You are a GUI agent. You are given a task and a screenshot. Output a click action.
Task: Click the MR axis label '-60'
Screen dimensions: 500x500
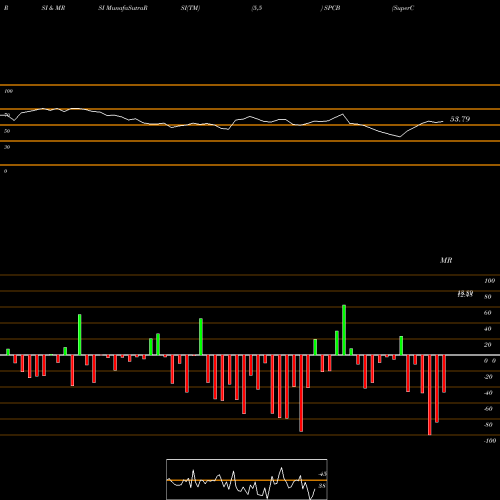pyautogui.click(x=488, y=409)
